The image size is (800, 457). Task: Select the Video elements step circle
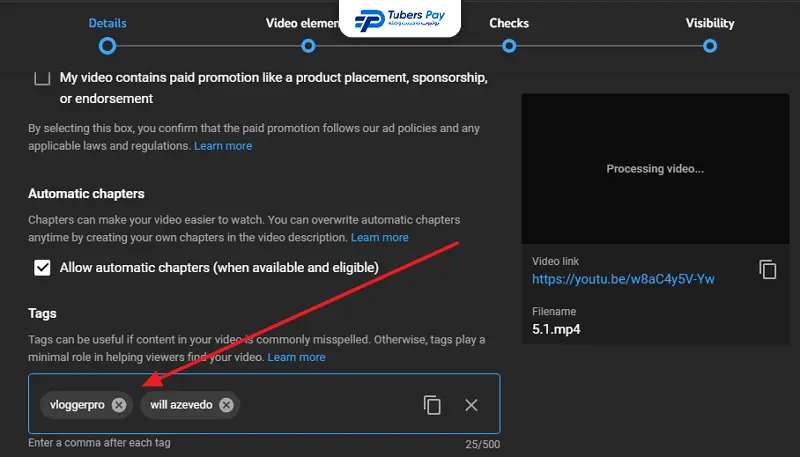click(x=308, y=46)
